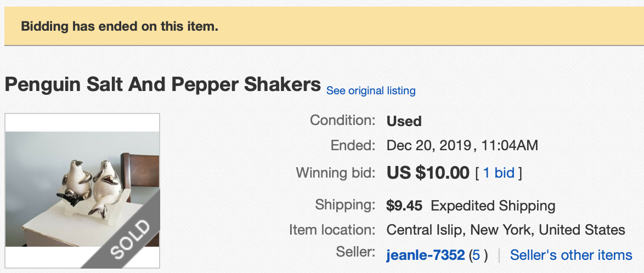View the 1 bid history link
This screenshot has height=273, width=644.
tap(499, 173)
